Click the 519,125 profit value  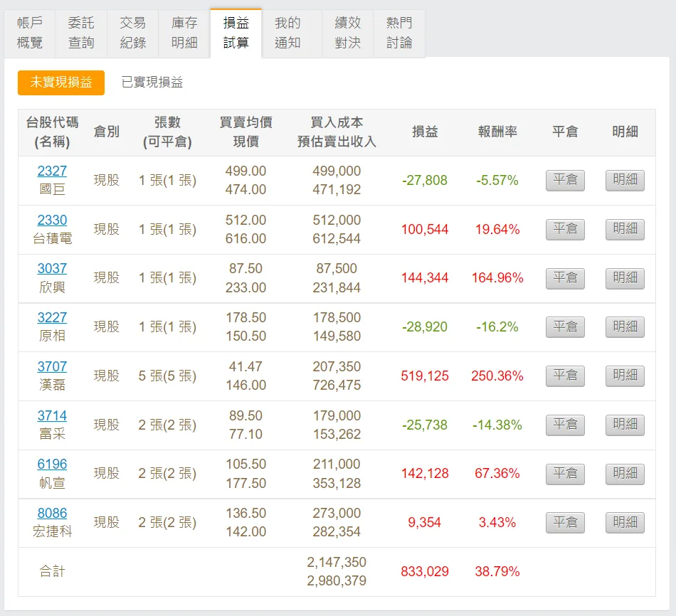click(x=425, y=376)
